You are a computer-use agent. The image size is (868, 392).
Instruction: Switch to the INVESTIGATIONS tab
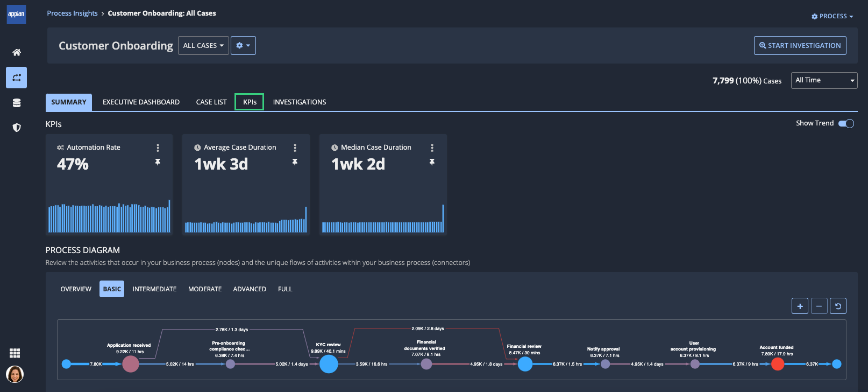click(x=300, y=102)
